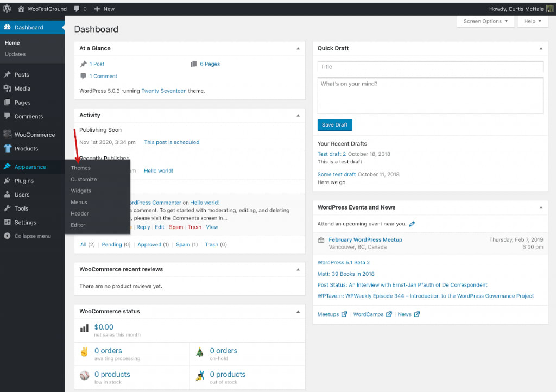Click the Media icon in sidebar
Viewport: 556px width, 392px height.
(x=7, y=88)
